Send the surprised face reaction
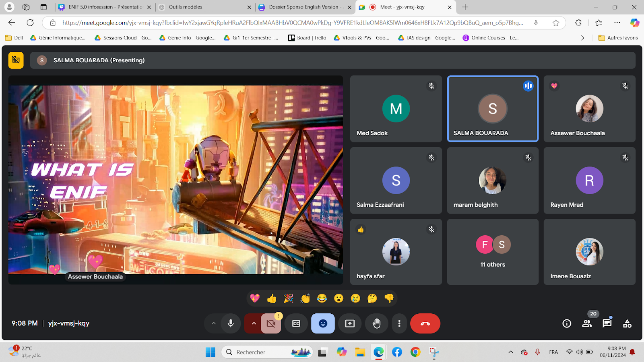The height and width of the screenshot is (362, 644). pyautogui.click(x=339, y=298)
